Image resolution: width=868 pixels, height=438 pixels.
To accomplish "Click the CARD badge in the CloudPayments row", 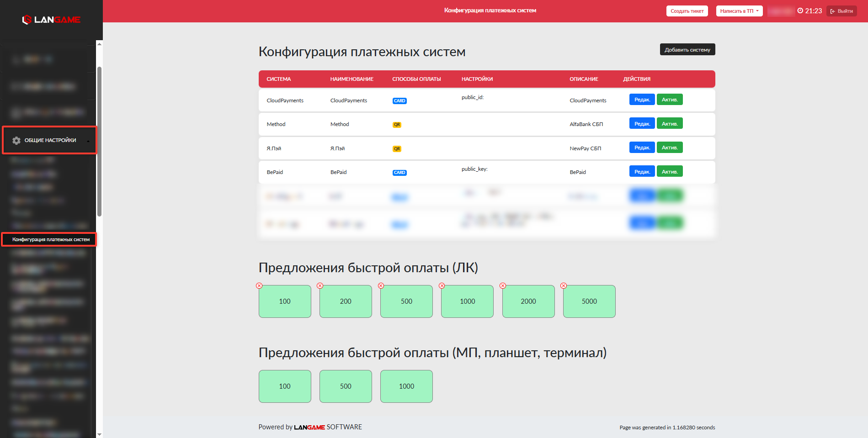I will (399, 101).
